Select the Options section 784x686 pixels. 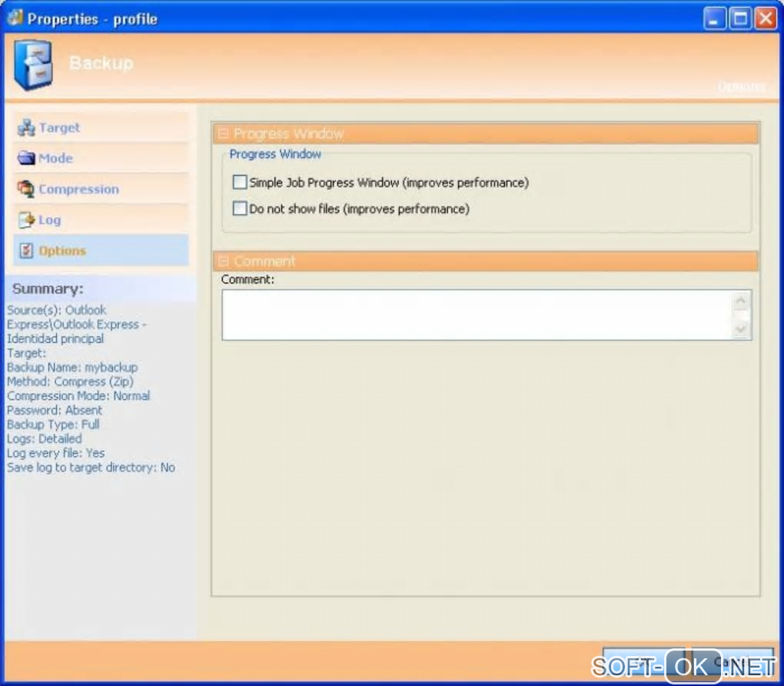[101, 250]
